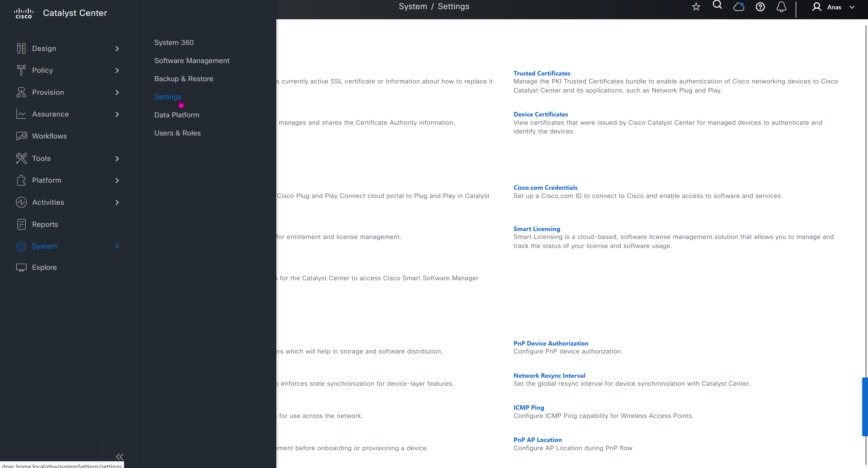Click the vertical page scrollbar thumb
Screen dimensions: 868x468
865,406
